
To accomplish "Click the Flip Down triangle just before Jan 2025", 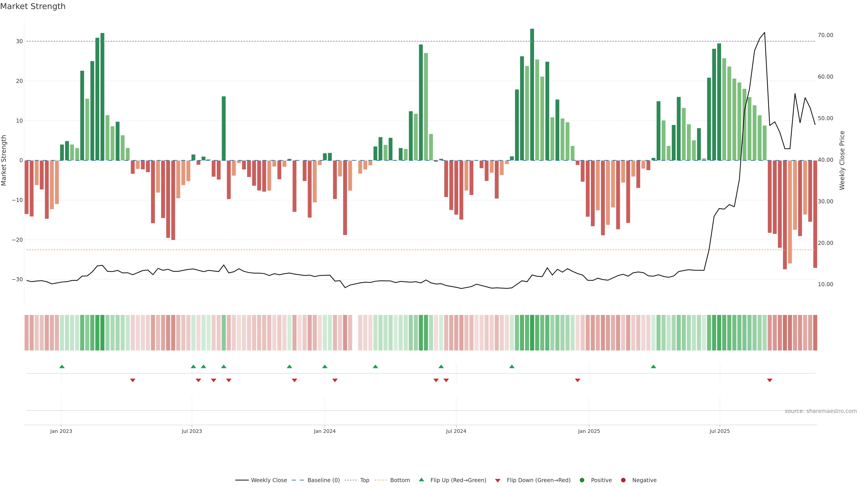I will click(x=578, y=380).
